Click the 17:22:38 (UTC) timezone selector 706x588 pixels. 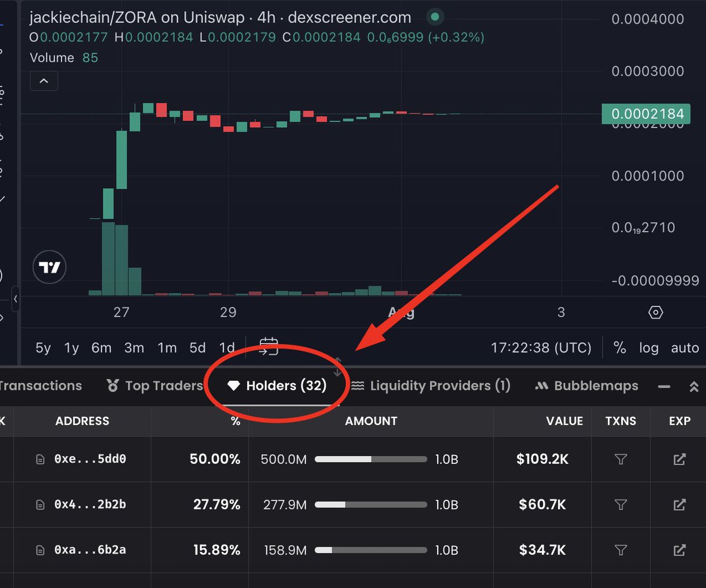(x=541, y=348)
